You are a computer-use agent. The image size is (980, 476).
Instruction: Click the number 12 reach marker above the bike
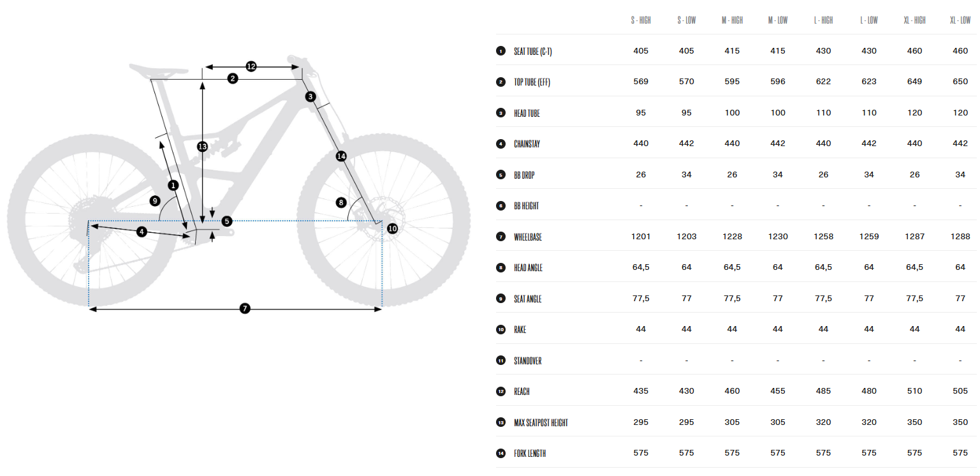click(x=251, y=66)
